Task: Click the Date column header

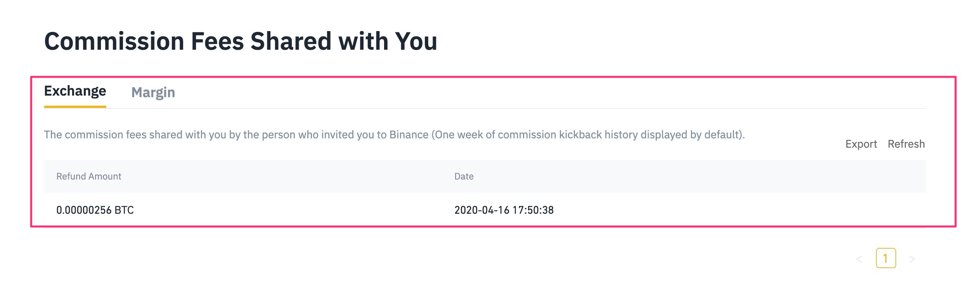Action: click(x=464, y=176)
